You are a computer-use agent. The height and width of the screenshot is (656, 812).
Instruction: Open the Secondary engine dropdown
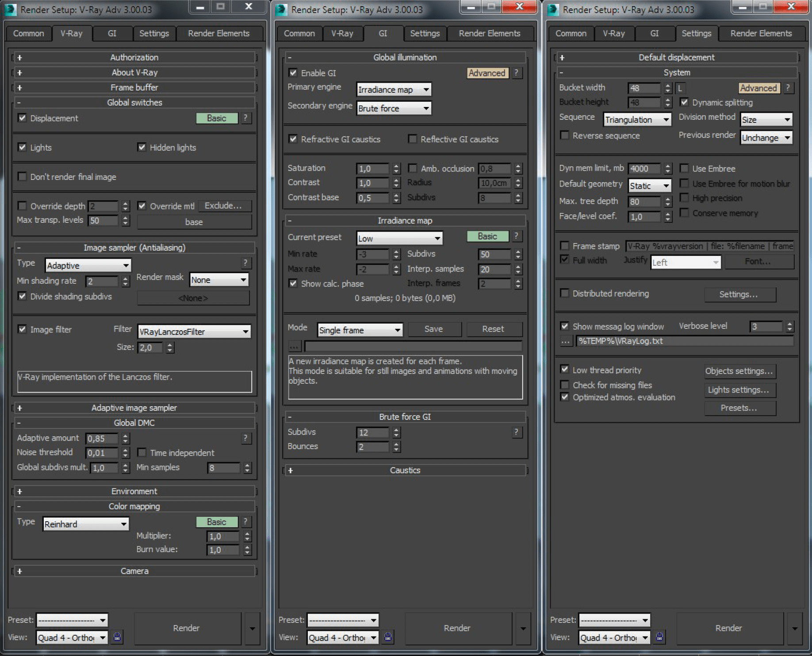pyautogui.click(x=393, y=108)
